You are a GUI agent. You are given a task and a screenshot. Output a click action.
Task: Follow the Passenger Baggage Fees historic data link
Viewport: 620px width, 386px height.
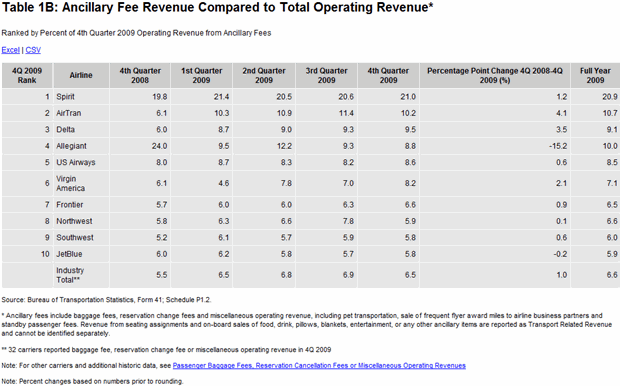(x=319, y=366)
